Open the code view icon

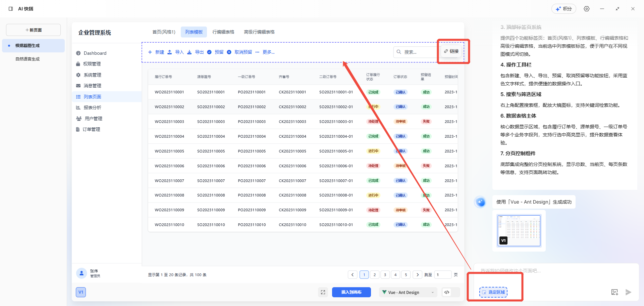tap(447, 292)
